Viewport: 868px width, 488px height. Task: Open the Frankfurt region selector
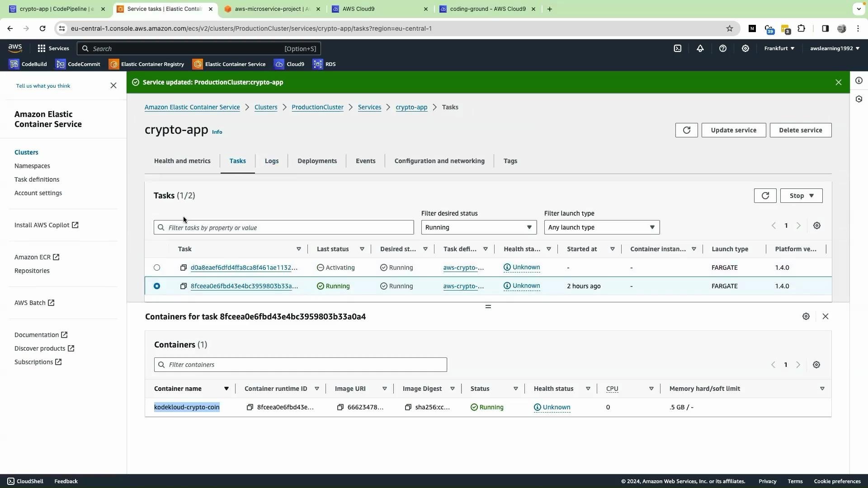[779, 48]
